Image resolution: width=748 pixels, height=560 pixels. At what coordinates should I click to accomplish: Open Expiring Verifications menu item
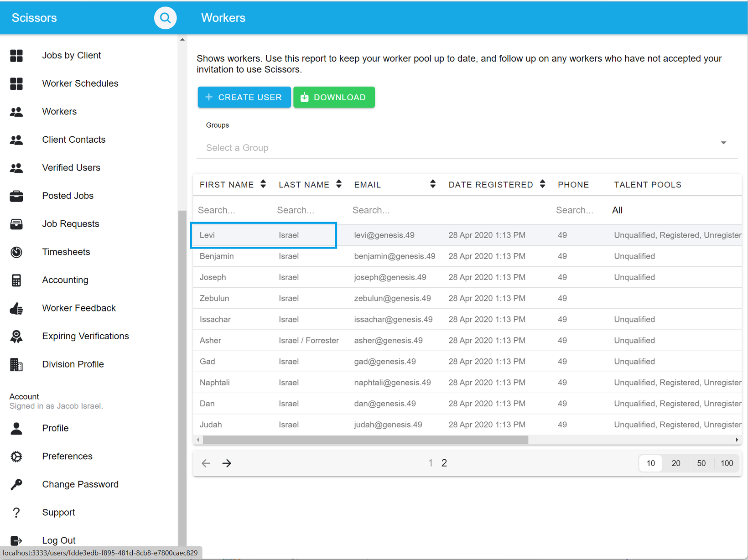click(85, 337)
